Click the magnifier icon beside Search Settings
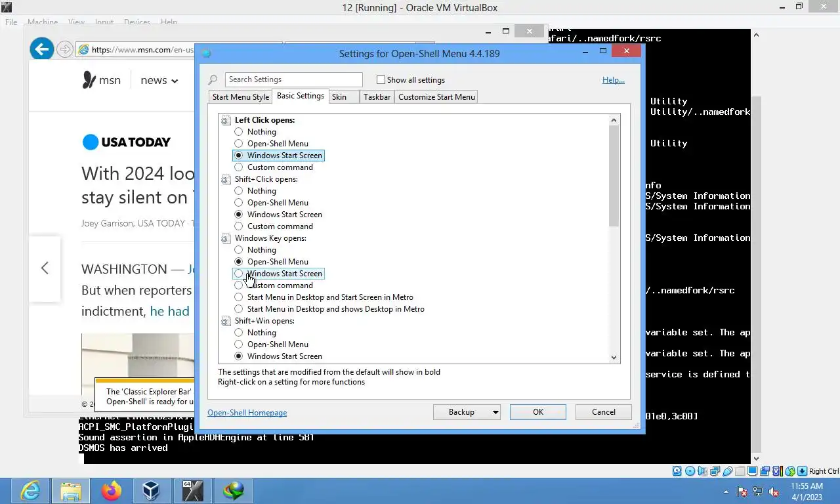Viewport: 840px width, 504px height. pyautogui.click(x=213, y=80)
